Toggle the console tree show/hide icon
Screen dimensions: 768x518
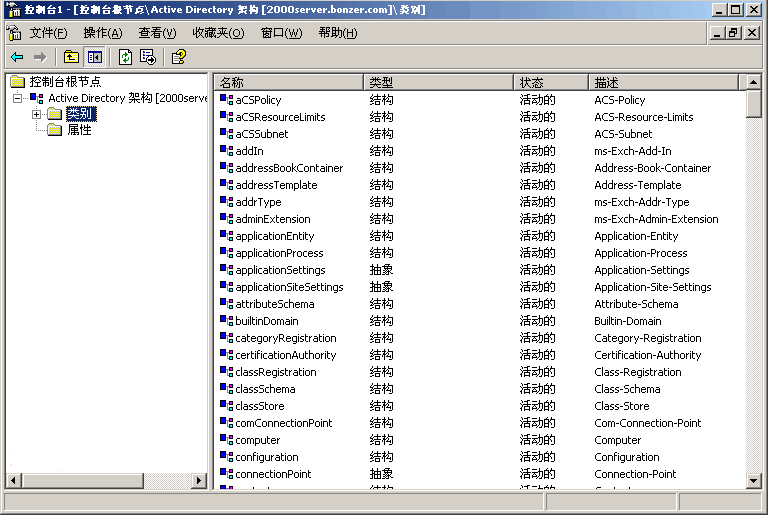[x=95, y=57]
